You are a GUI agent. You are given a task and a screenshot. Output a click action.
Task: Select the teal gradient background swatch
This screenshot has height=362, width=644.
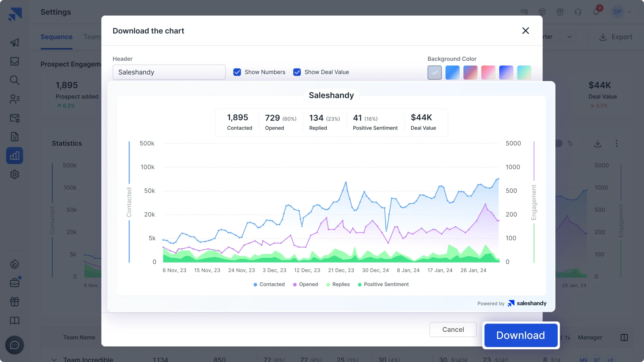pos(524,72)
